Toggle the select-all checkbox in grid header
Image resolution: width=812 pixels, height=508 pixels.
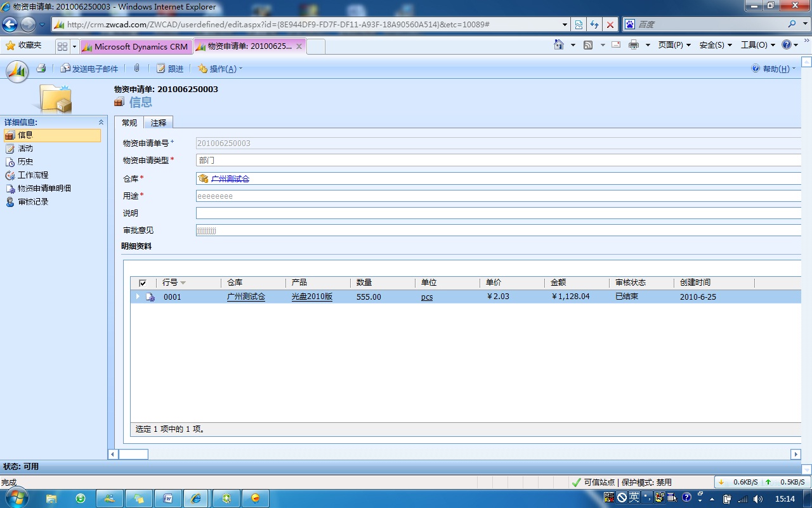tap(143, 283)
